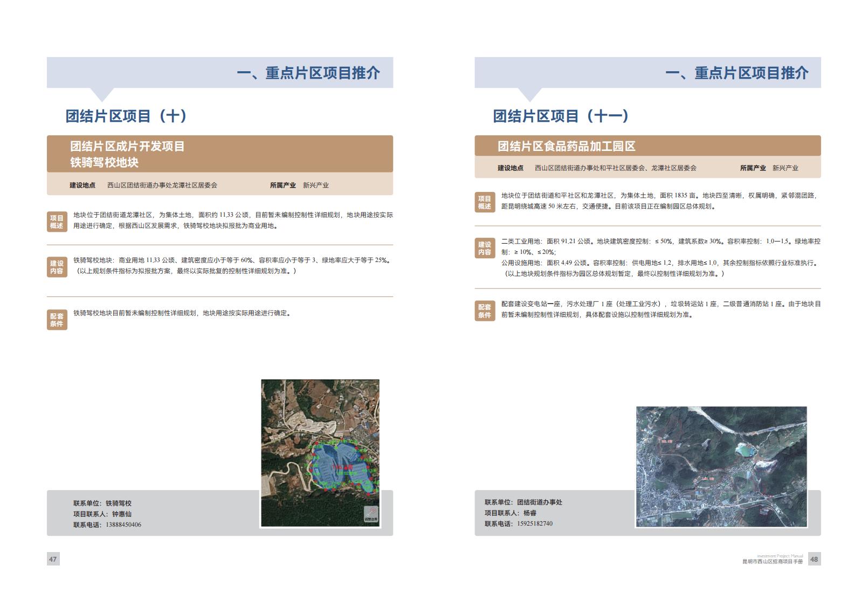Click the line starting 地块位于团结街道和平社区
The image size is (868, 593).
(661, 195)
